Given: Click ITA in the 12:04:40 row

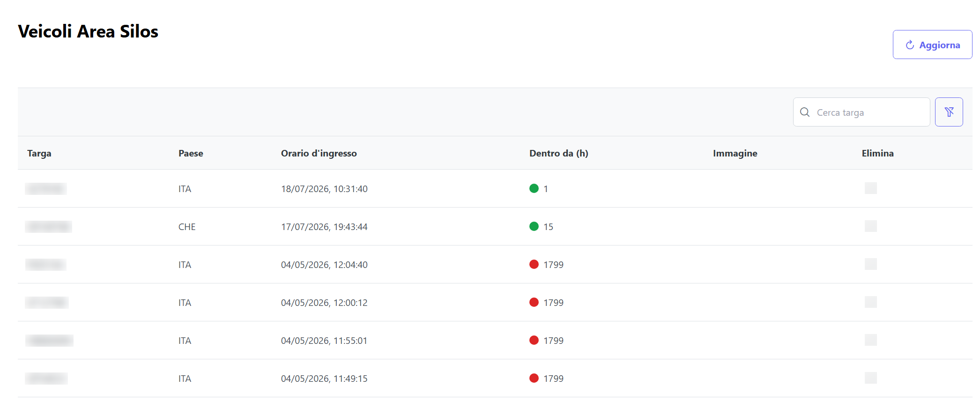Looking at the screenshot, I should click(x=185, y=265).
